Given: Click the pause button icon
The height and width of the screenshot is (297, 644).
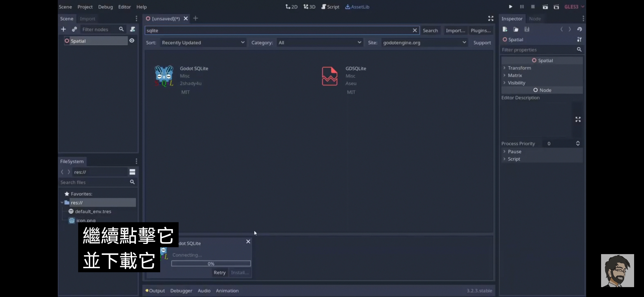Looking at the screenshot, I should coord(522,7).
